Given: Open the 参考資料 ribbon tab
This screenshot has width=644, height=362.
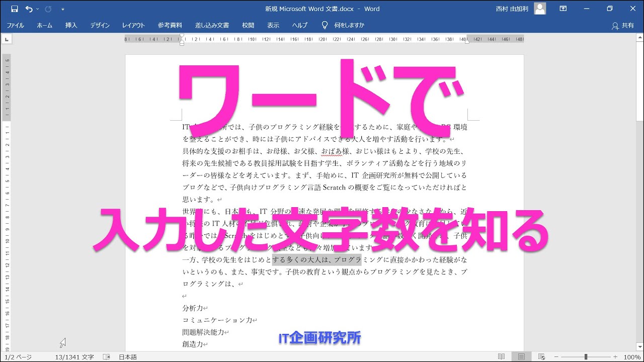Looking at the screenshot, I should (x=170, y=25).
